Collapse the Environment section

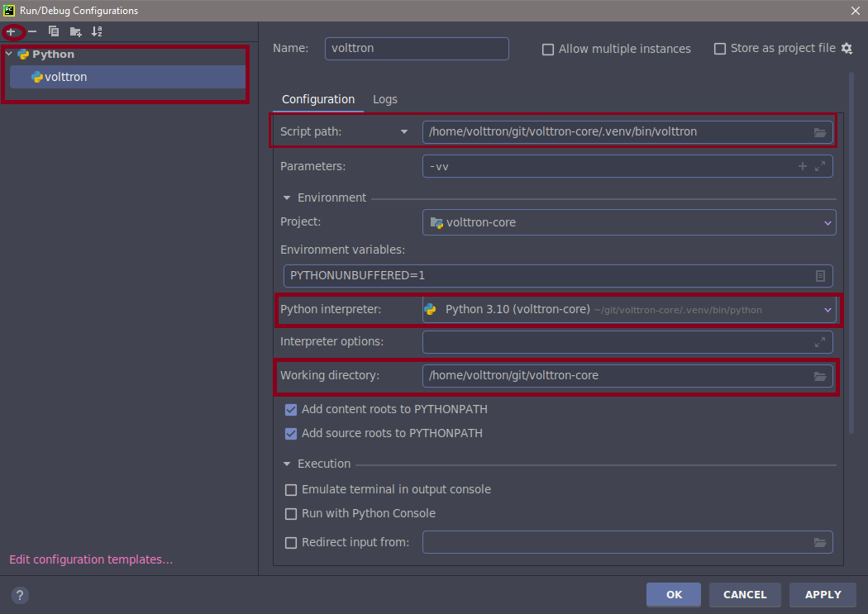click(x=287, y=198)
